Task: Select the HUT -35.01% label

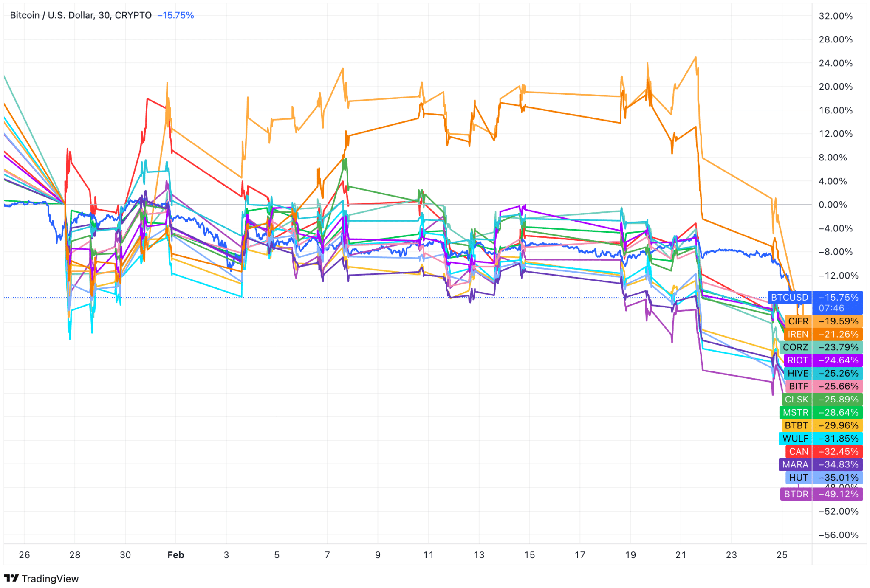Action: click(x=825, y=478)
